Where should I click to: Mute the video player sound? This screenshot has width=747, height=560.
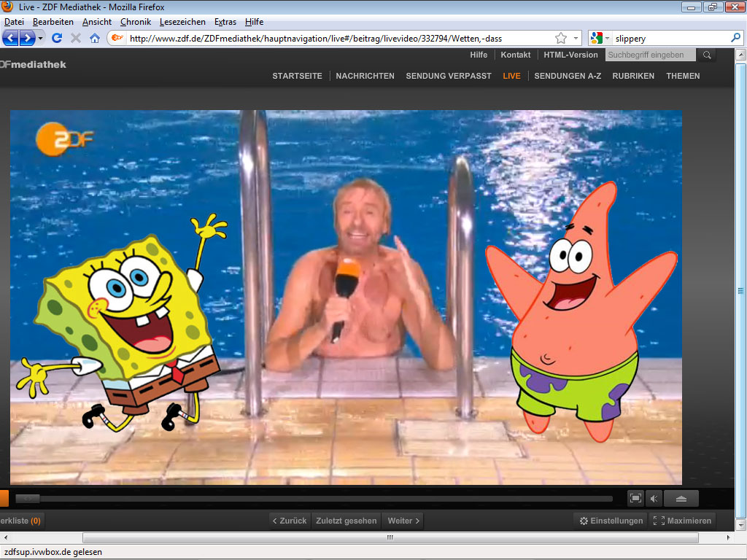(654, 499)
